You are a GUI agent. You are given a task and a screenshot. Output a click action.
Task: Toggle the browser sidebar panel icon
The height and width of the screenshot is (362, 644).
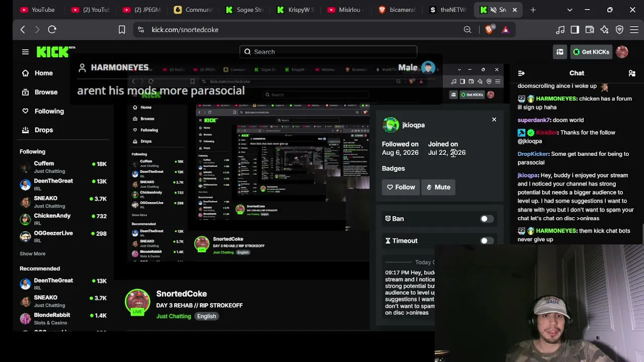point(575,30)
